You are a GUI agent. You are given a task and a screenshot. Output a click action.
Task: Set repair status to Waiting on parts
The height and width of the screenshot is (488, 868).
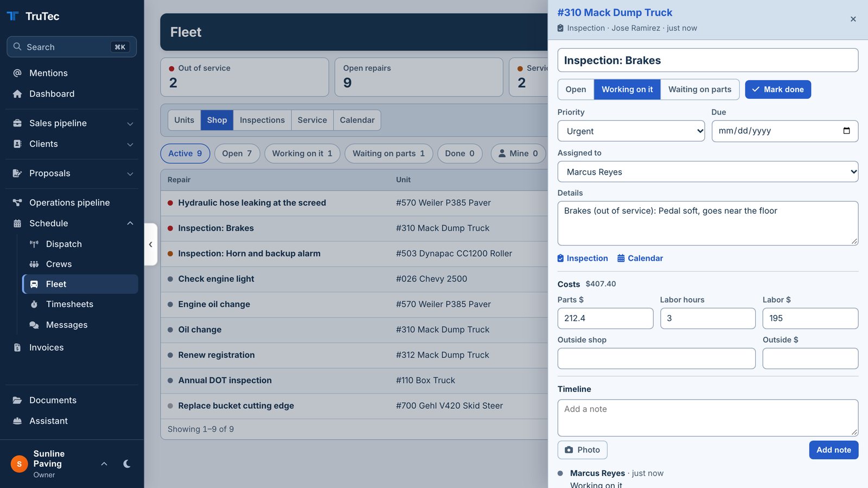tap(700, 89)
